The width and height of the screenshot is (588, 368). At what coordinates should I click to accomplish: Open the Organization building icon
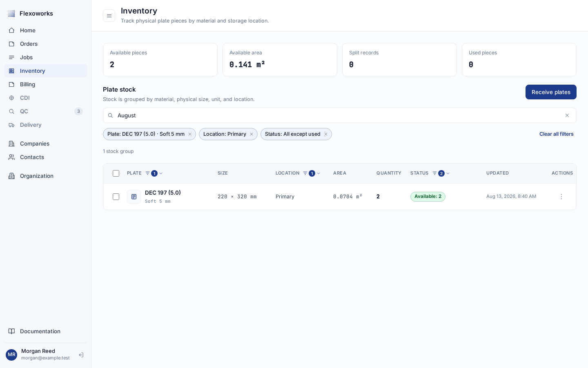[x=11, y=176]
